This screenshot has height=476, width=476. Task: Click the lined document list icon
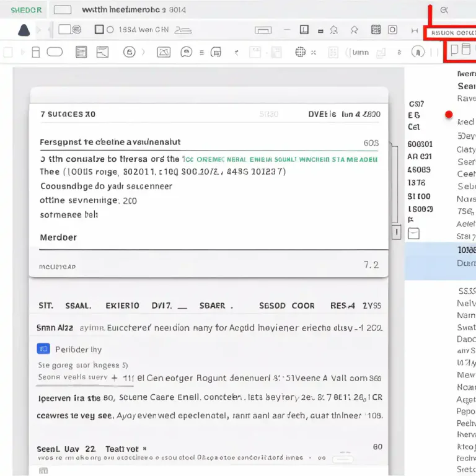point(81,52)
